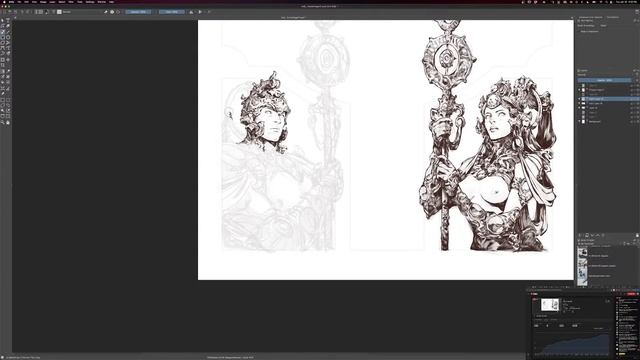Select the Pan tool
Viewport: 640px width, 360px height.
click(x=8, y=123)
